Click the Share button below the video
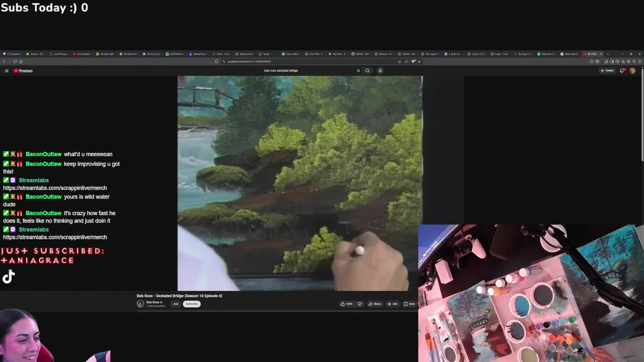Viewport: 644px width, 362px height. click(375, 304)
